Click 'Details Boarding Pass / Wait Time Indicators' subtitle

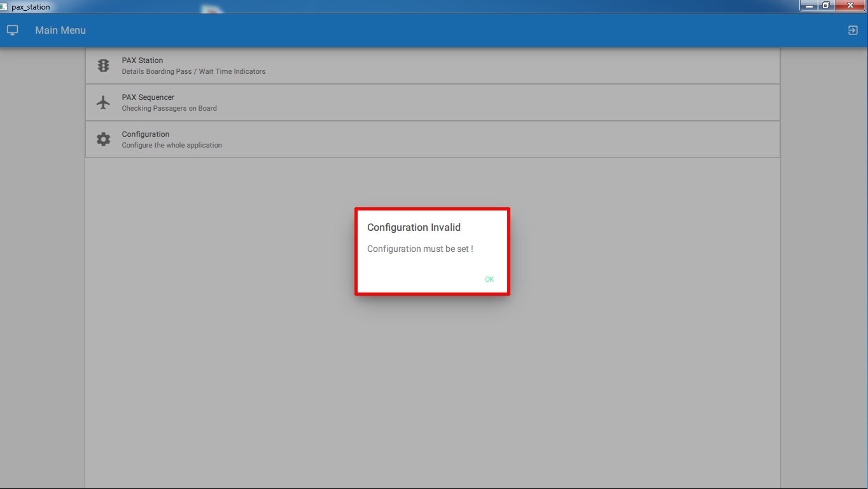pos(193,71)
